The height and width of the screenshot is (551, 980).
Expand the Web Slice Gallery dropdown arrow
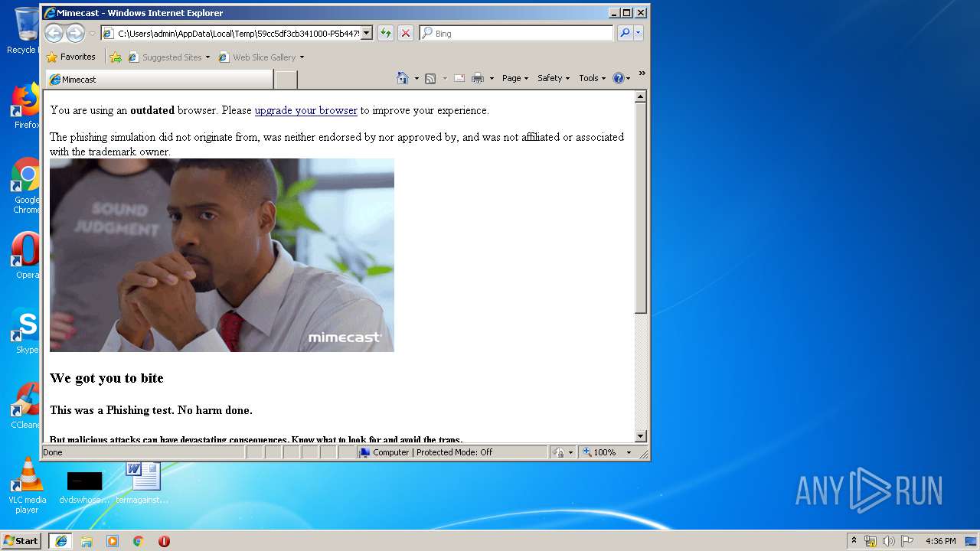[302, 57]
